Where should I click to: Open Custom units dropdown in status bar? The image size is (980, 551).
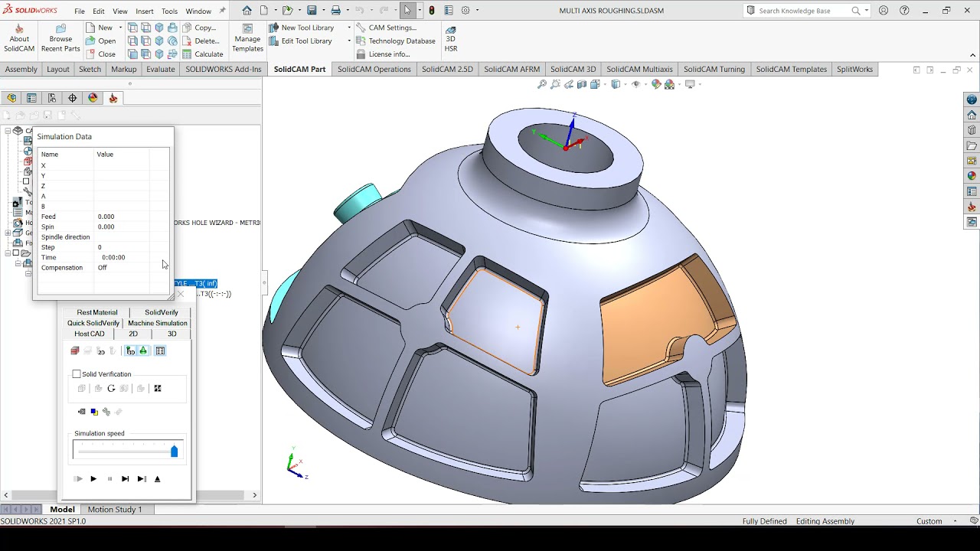[955, 521]
